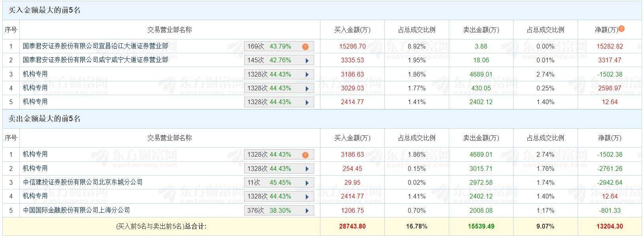Click arrow in 机构专用 row with 3029.03 buy amount
Screen dimensions: 644x236
[307, 88]
